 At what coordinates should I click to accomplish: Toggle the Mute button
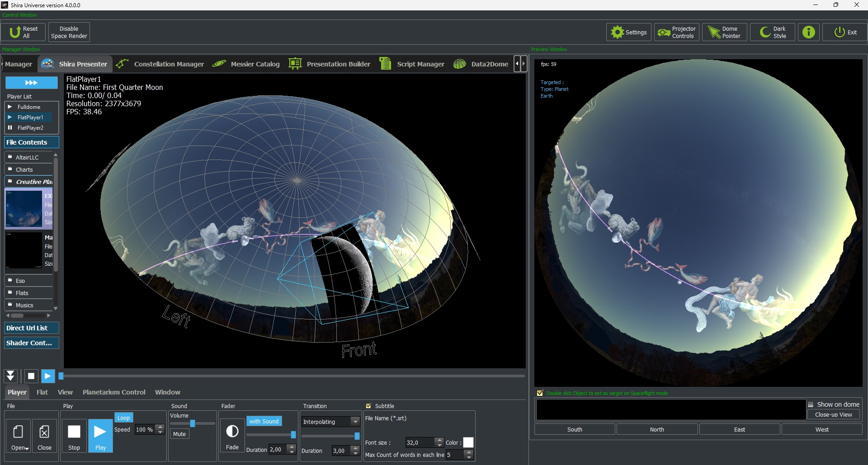tap(179, 434)
